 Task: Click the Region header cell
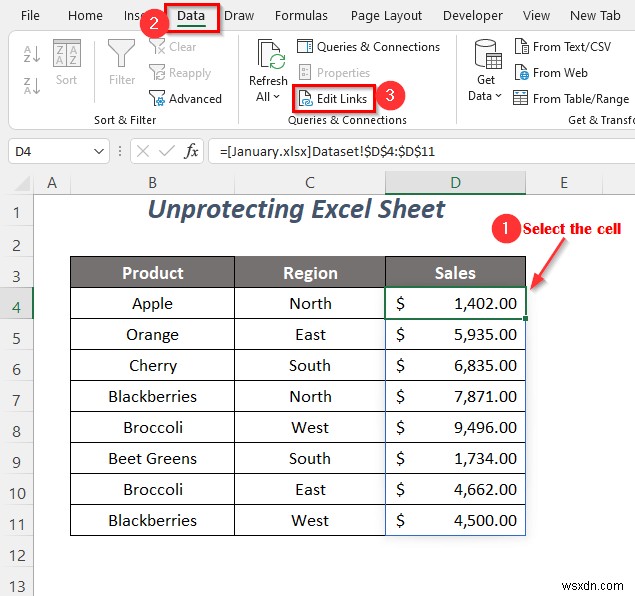(310, 272)
